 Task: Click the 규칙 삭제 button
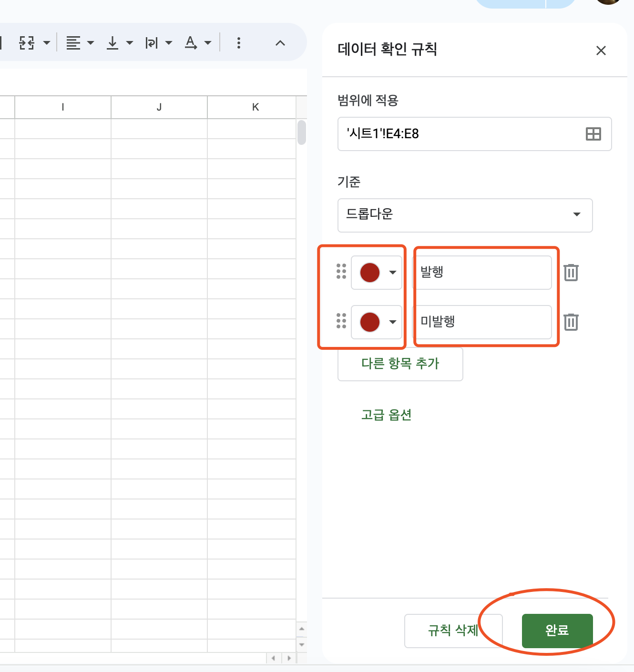coord(453,631)
